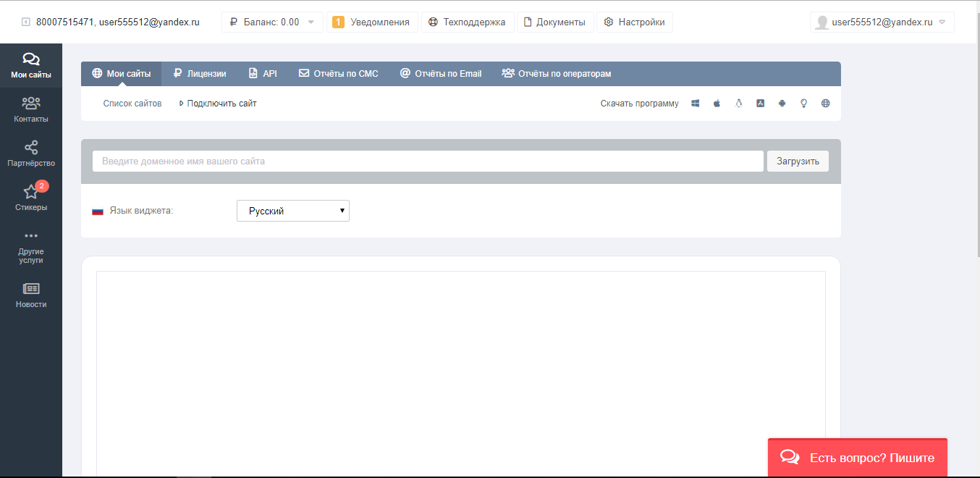The width and height of the screenshot is (980, 478).
Task: Click the App Store download icon
Action: 760,104
